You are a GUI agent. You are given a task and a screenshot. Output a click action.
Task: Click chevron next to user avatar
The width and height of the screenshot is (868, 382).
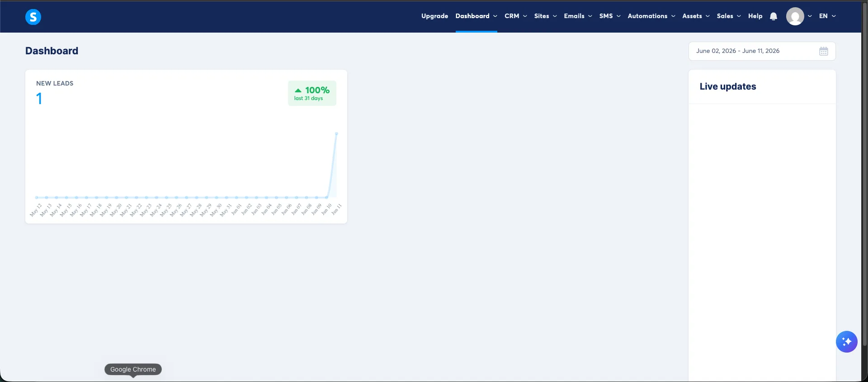coord(810,16)
